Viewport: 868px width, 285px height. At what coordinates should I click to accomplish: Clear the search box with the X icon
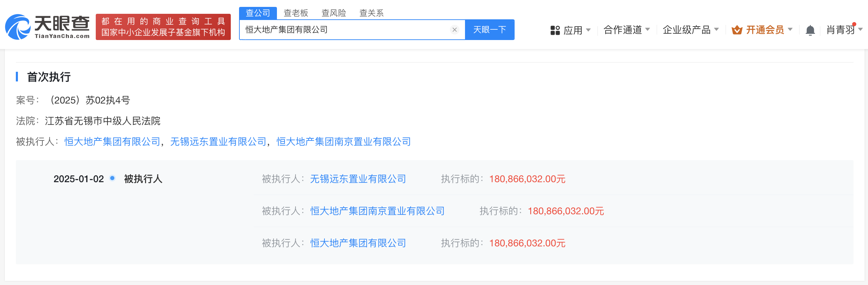click(455, 30)
